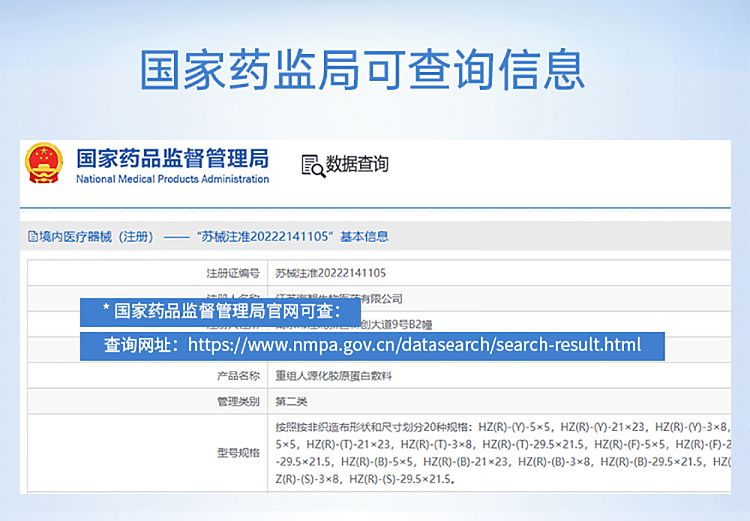Select the 注册证编号 label cell
The width and height of the screenshot is (750, 521).
147,273
